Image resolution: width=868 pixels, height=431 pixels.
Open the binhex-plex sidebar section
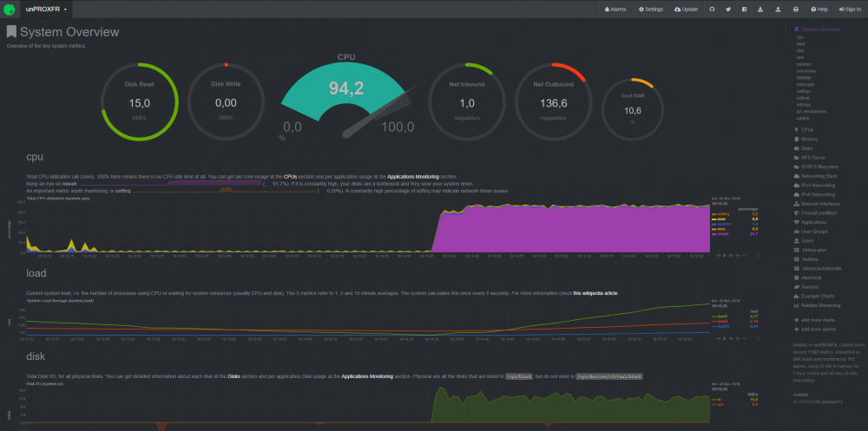pos(809,250)
